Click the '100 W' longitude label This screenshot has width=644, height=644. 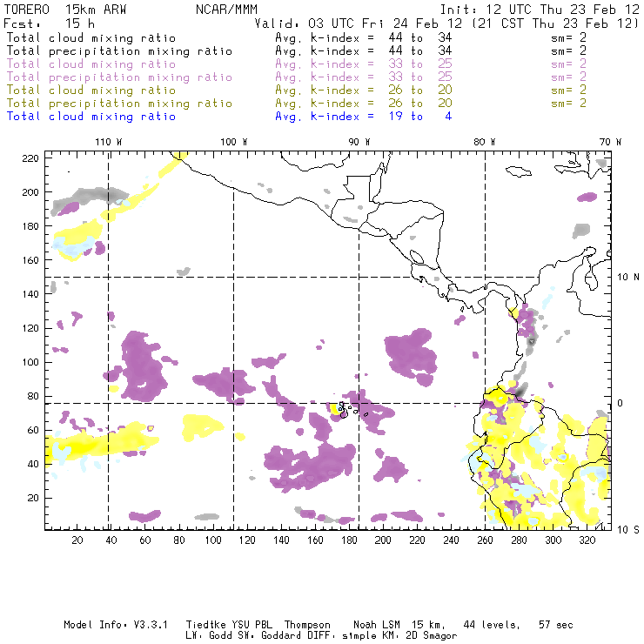pyautogui.click(x=234, y=142)
